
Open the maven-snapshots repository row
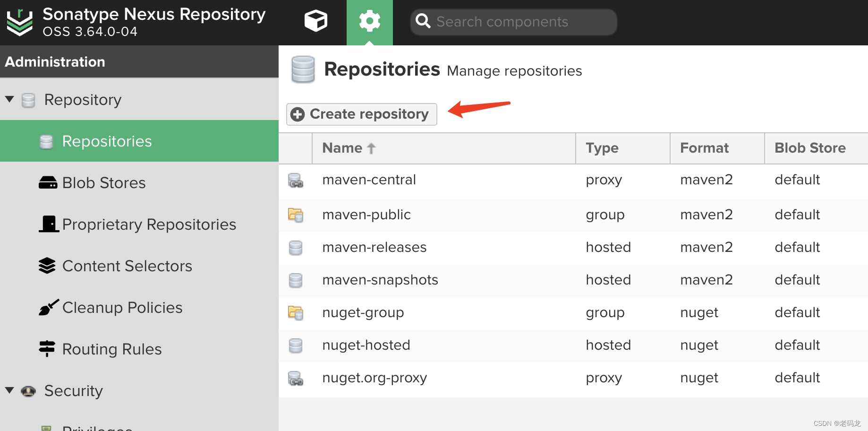pyautogui.click(x=573, y=280)
